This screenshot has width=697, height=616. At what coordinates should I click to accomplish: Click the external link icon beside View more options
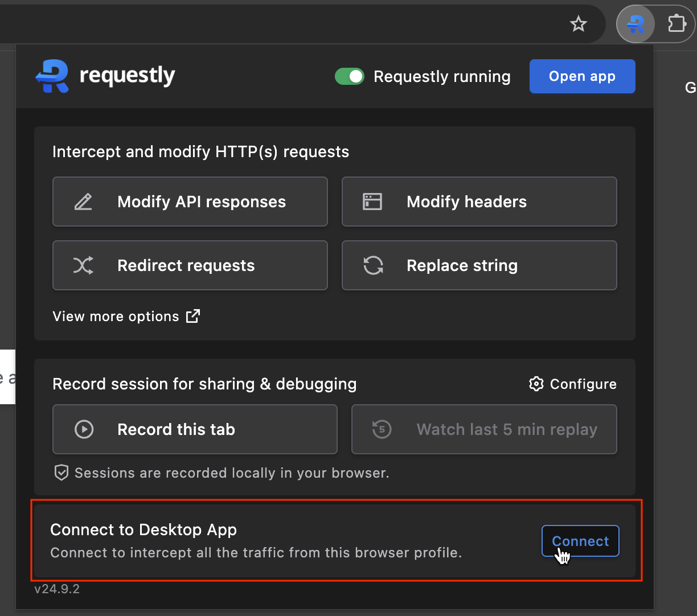click(194, 316)
